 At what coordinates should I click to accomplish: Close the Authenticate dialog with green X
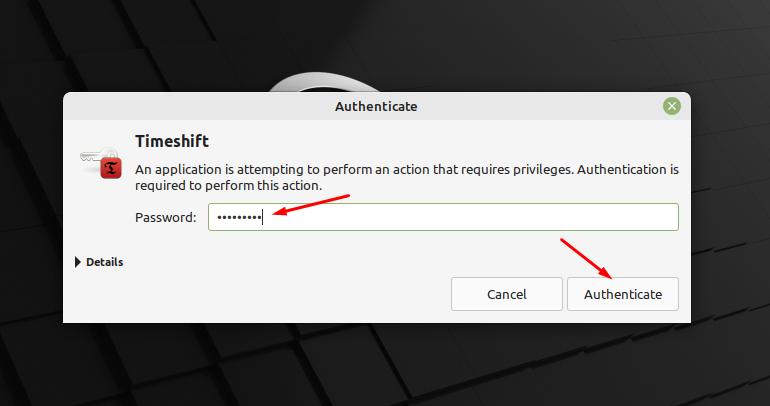[x=671, y=106]
